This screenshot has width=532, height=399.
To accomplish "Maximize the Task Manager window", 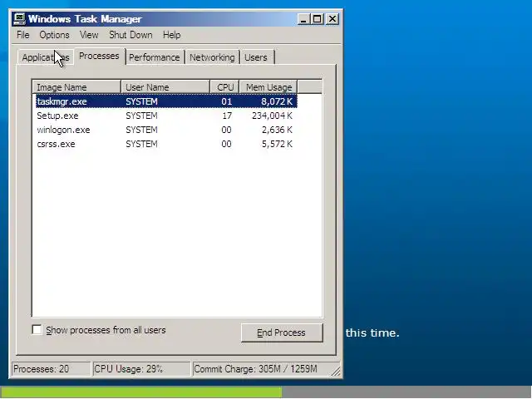I will [317, 18].
